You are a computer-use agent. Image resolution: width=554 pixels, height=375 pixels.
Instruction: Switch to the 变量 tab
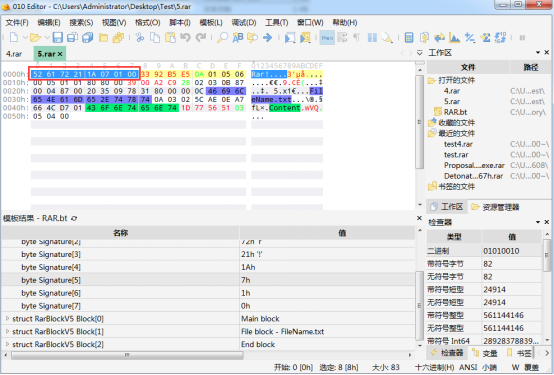(484, 353)
